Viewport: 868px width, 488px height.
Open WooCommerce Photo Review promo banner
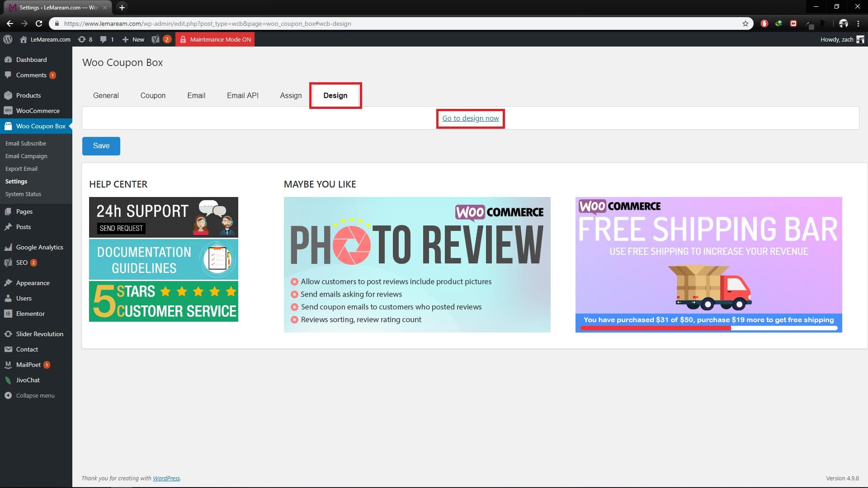click(417, 265)
